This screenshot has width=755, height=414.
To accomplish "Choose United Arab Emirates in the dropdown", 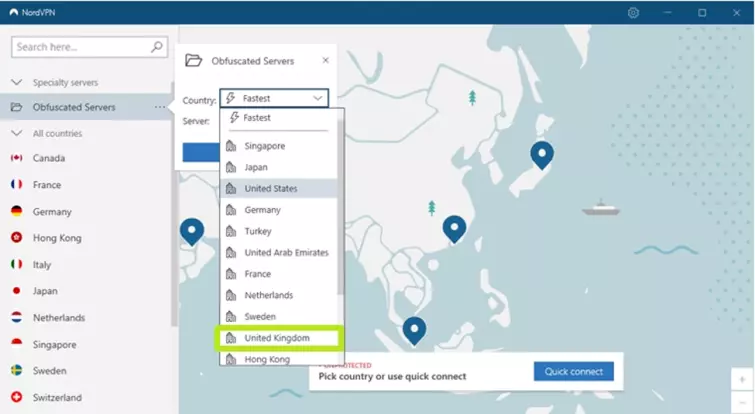I will pyautogui.click(x=278, y=252).
